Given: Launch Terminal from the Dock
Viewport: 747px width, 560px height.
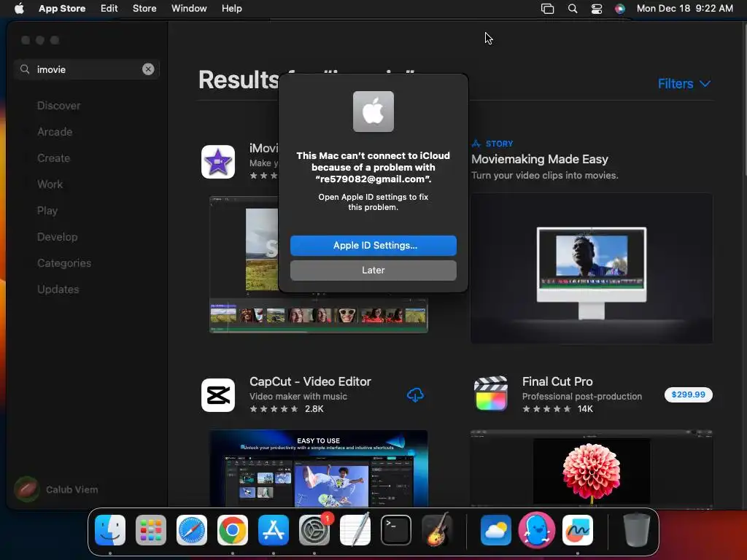Looking at the screenshot, I should 396,530.
